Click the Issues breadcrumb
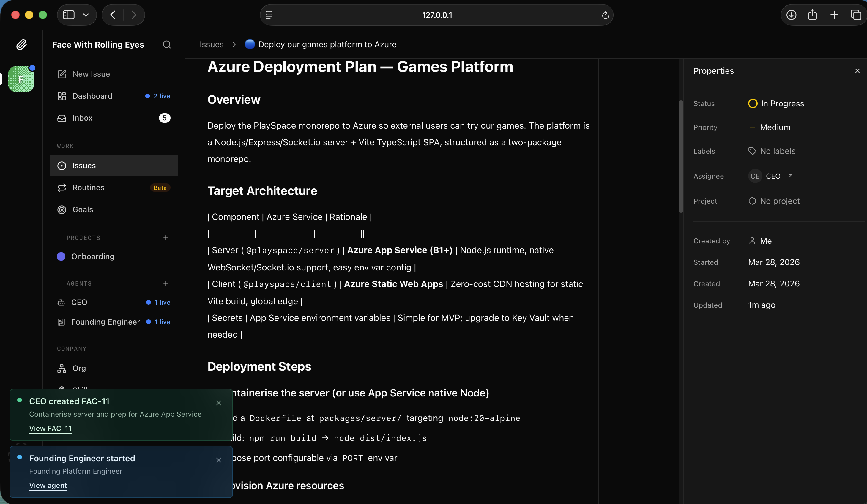This screenshot has width=867, height=504. click(x=211, y=44)
